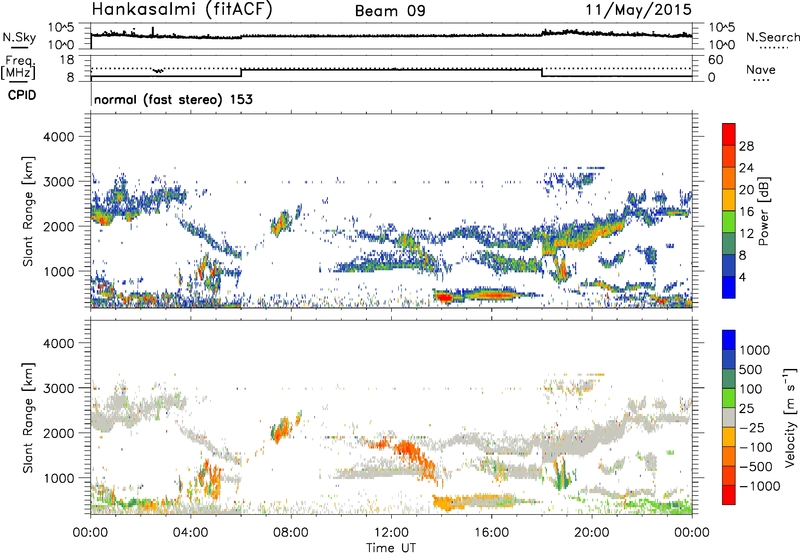Click the bright blue top segment of Velocity colorbar
Image resolution: width=800 pixels, height=554 pixels.
729,340
